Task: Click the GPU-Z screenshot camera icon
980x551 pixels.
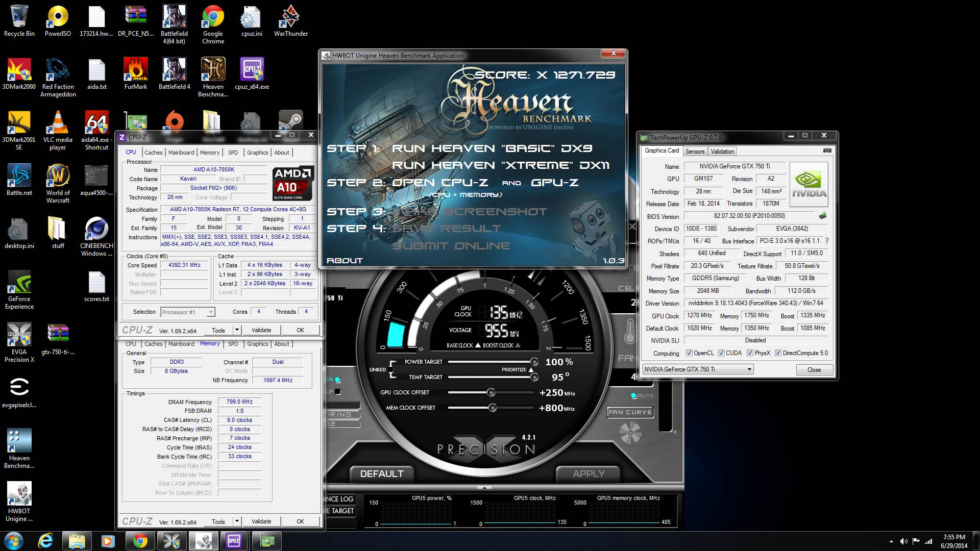Action: 827,151
